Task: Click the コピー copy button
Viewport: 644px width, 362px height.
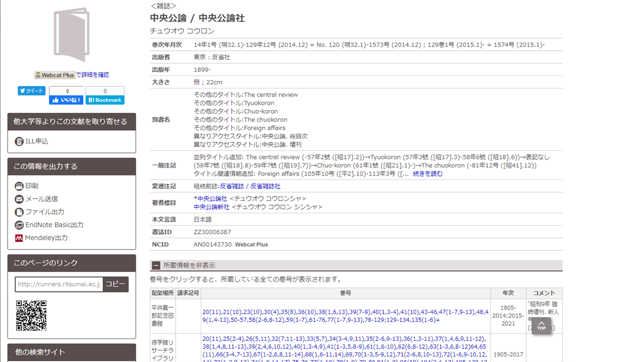Action: coord(115,284)
